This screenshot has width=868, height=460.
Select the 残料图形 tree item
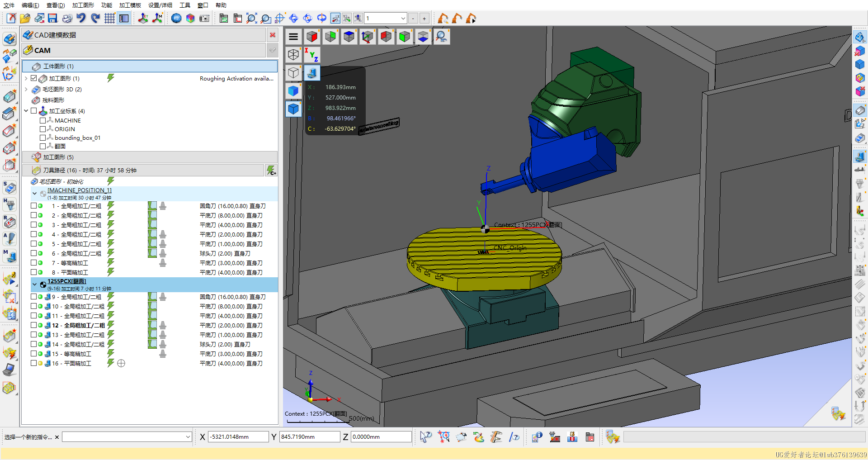point(53,100)
